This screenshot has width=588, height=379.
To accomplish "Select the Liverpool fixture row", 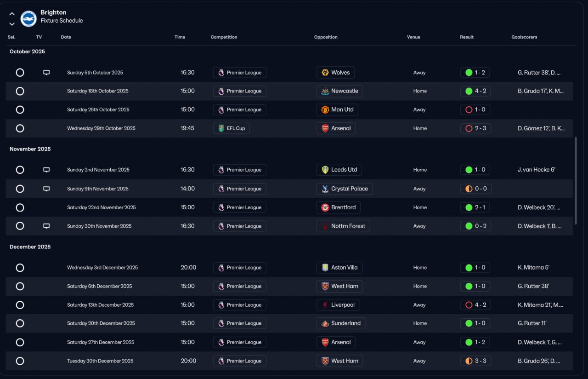I will [x=20, y=305].
